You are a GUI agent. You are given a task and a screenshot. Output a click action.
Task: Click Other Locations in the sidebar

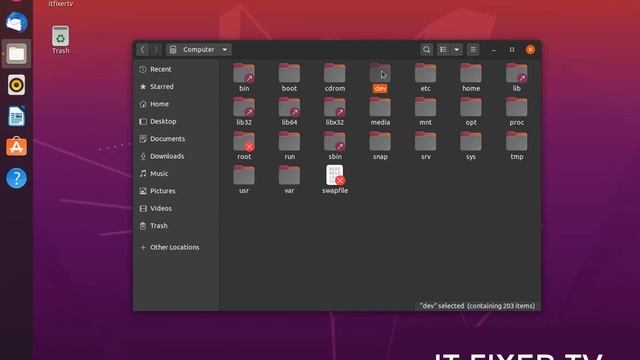point(176,247)
